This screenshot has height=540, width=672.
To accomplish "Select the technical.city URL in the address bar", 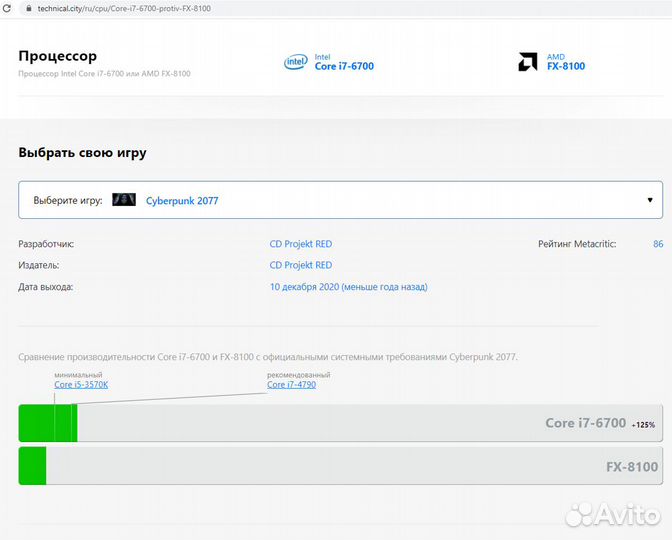I will pyautogui.click(x=124, y=8).
